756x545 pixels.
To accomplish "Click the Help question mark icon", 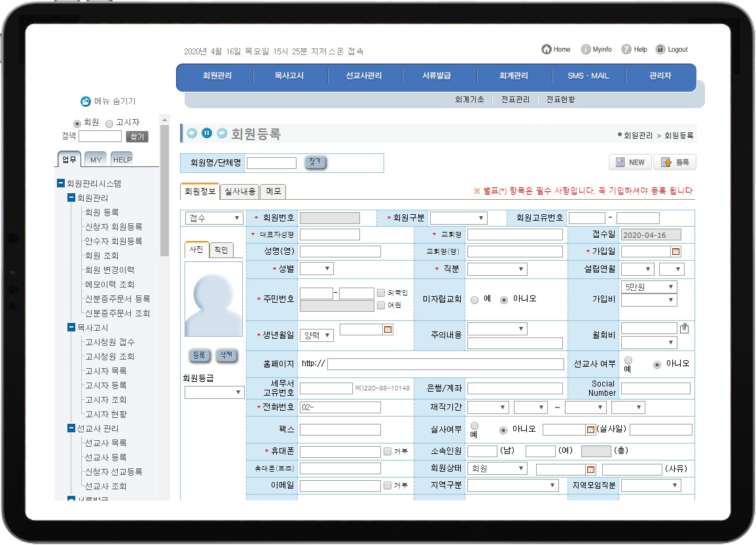I will 626,50.
